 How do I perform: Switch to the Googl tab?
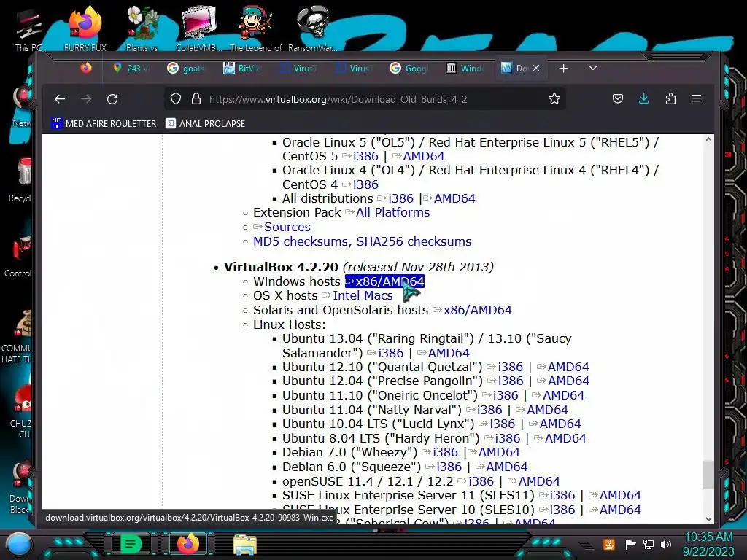(x=409, y=68)
